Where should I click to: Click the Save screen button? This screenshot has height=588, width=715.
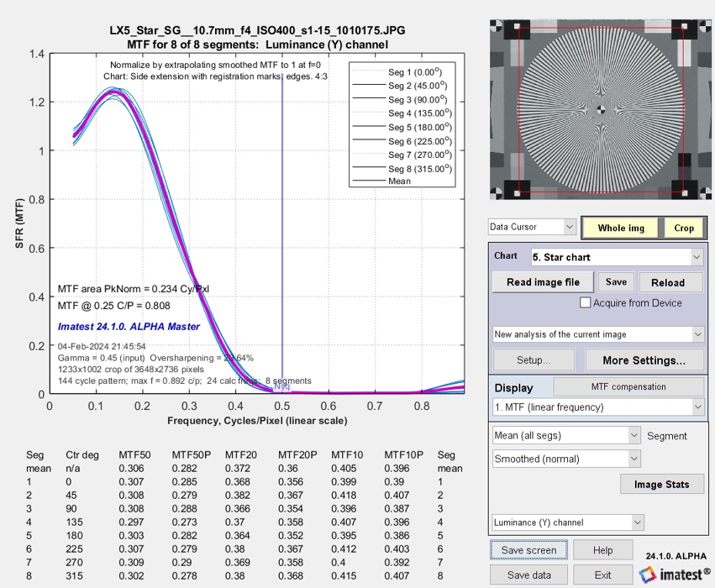click(529, 550)
